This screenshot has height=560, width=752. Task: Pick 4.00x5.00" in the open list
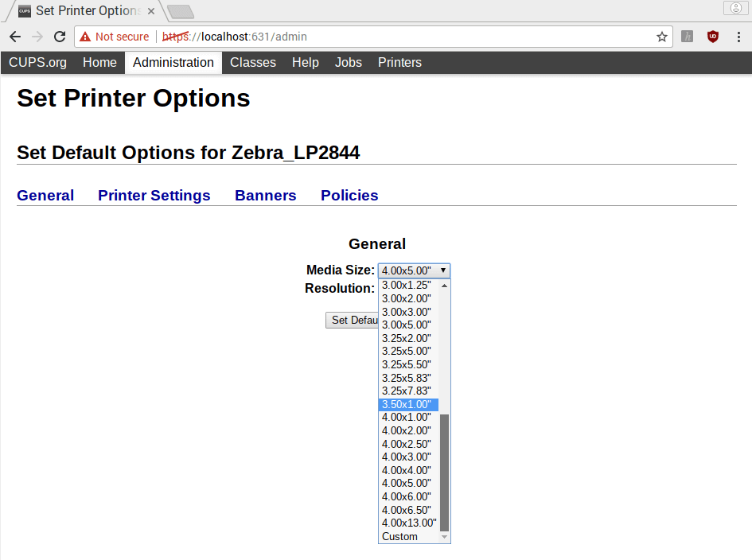click(408, 484)
